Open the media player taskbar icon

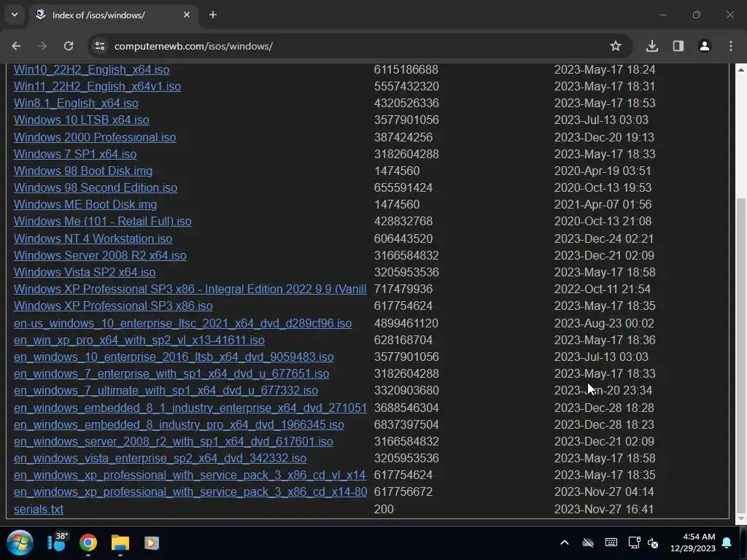tap(152, 542)
